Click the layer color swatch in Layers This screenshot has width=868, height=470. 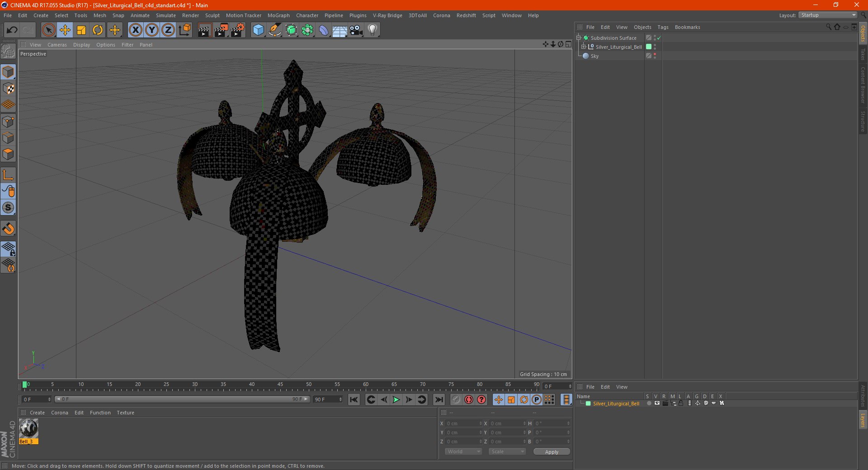click(588, 404)
